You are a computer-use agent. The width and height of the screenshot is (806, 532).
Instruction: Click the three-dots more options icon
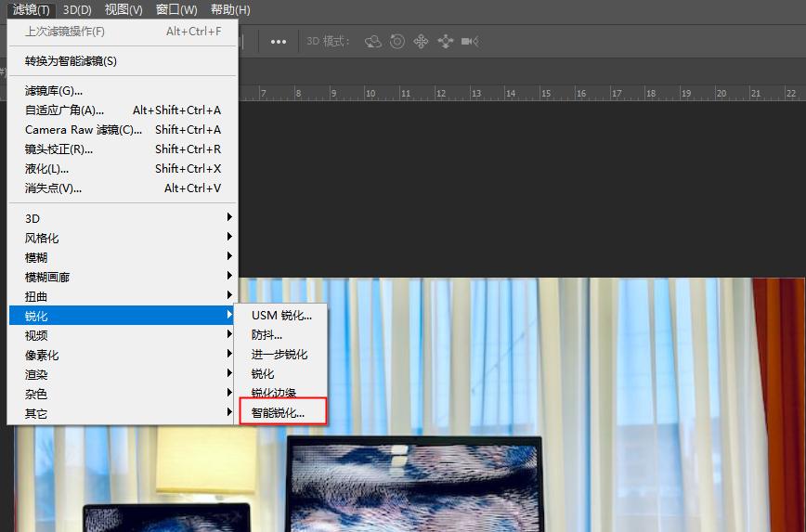tap(278, 42)
